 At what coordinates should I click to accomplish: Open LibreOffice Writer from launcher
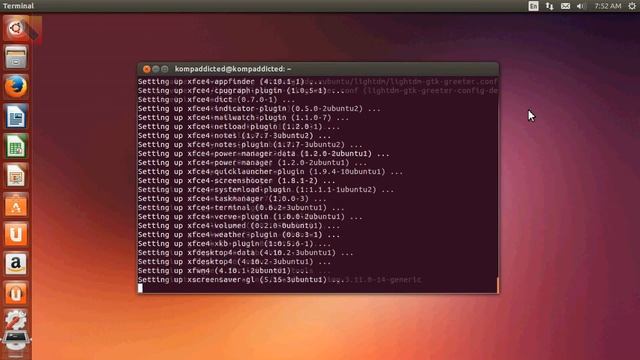click(x=16, y=116)
